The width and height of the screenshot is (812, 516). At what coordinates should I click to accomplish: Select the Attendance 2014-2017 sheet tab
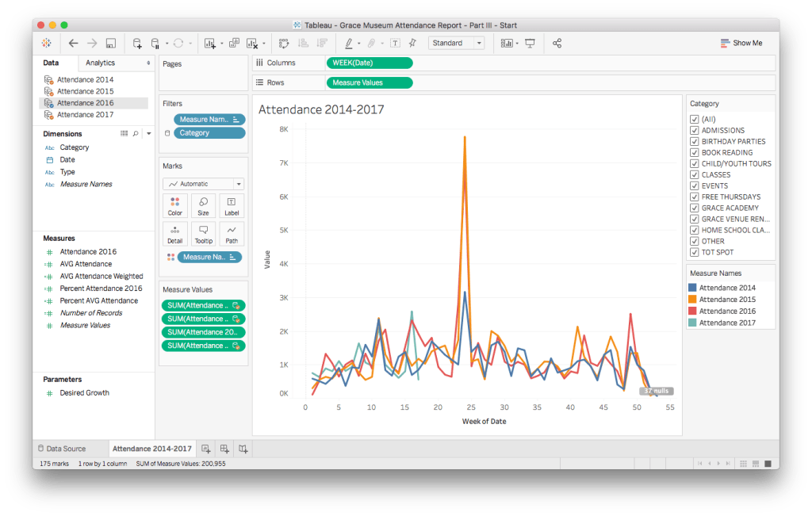tap(151, 449)
